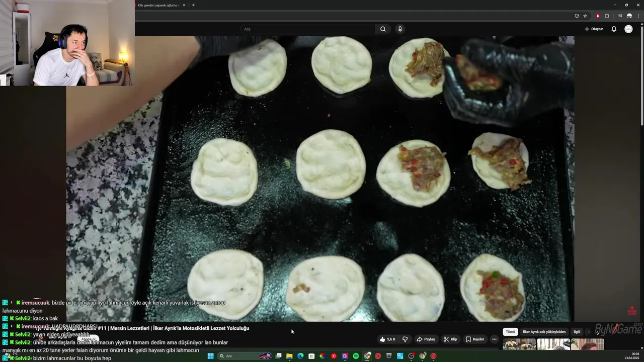This screenshot has width=644, height=362.
Task: Select the Tümü filter chip
Action: (510, 332)
